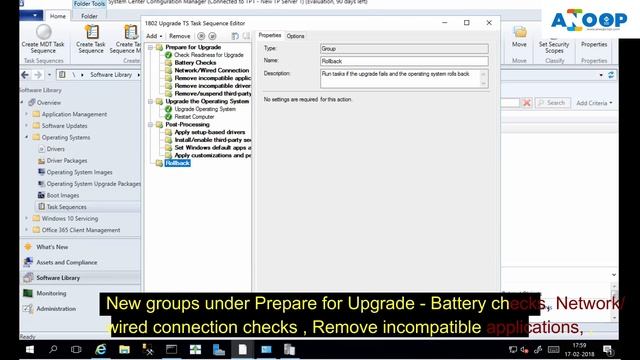Image resolution: width=640 pixels, height=360 pixels.
Task: Collapse Operating Systems folder
Action: click(27, 137)
